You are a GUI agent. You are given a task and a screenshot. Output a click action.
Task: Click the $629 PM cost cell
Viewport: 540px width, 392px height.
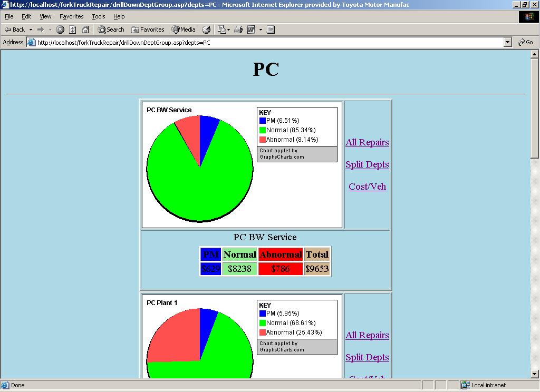[210, 268]
